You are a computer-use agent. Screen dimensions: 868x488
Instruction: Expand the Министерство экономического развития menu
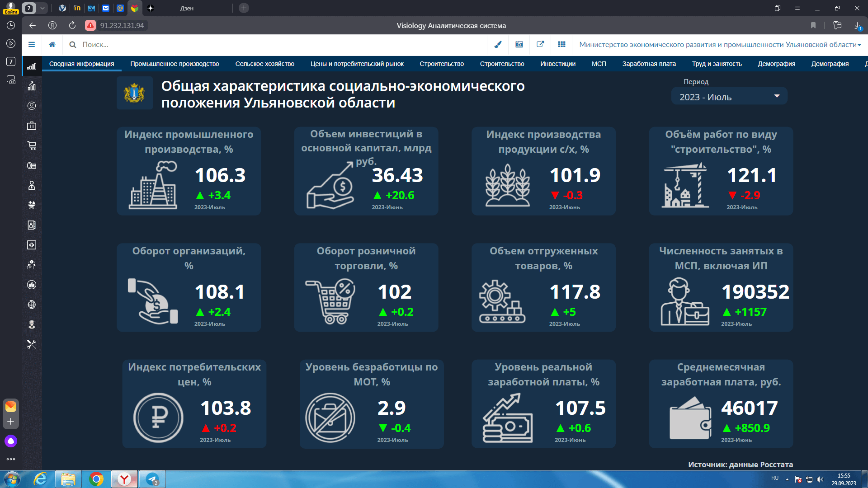click(720, 44)
